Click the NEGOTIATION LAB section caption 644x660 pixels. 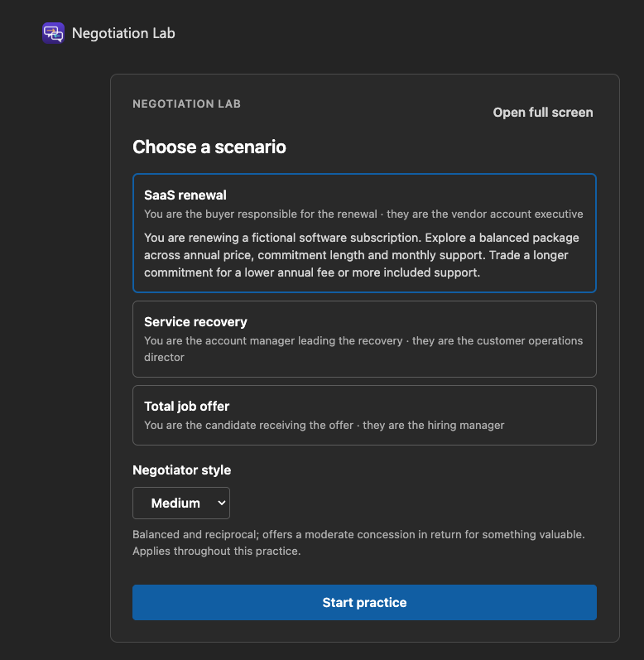pos(186,104)
